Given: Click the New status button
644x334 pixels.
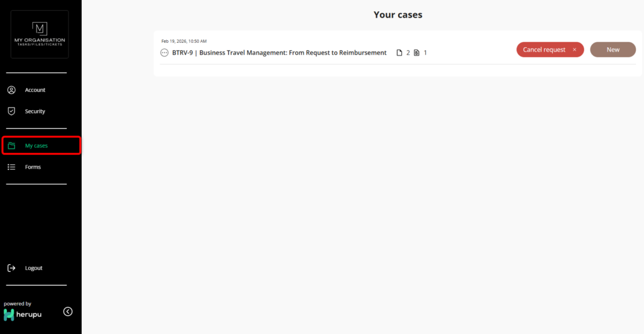Looking at the screenshot, I should 613,50.
